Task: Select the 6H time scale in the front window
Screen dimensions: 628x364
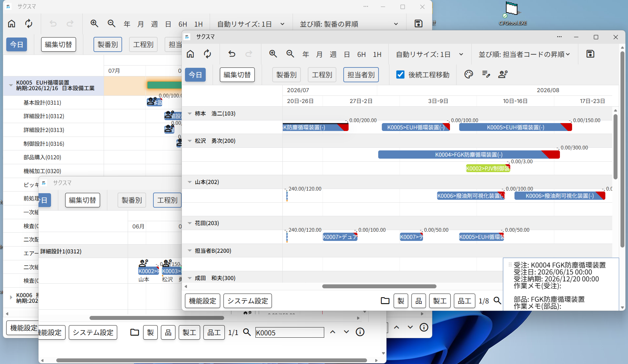Action: (x=361, y=54)
